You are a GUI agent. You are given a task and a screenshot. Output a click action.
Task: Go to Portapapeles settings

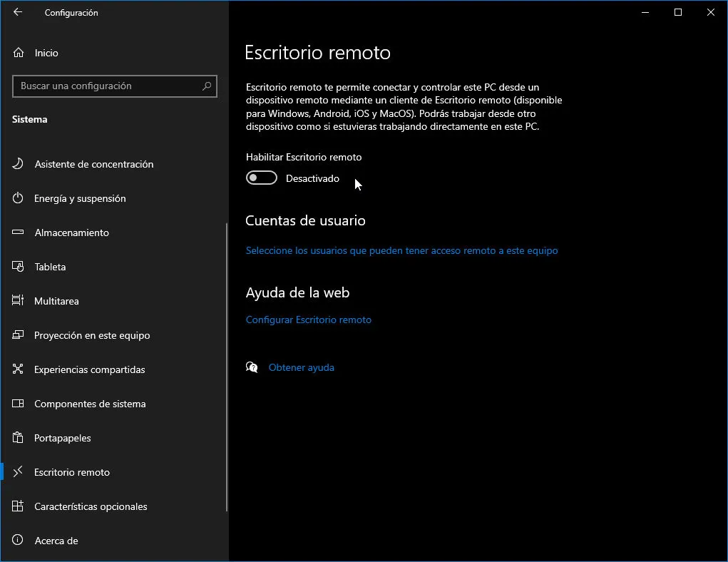(114, 438)
